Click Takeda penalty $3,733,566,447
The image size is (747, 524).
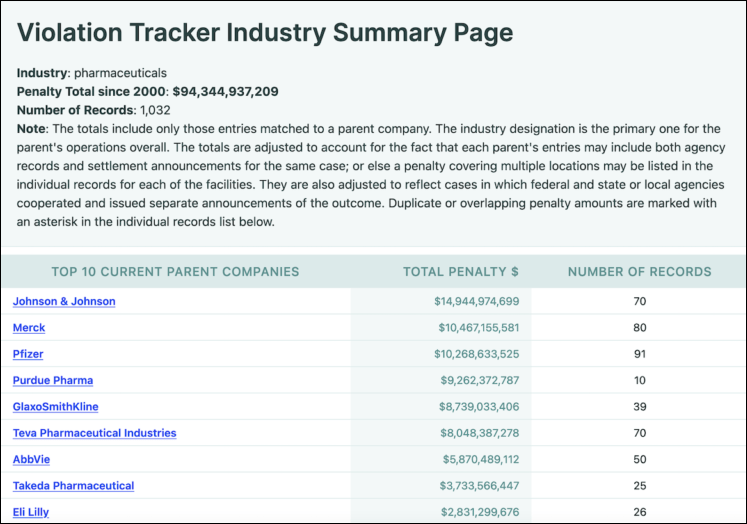pos(479,485)
